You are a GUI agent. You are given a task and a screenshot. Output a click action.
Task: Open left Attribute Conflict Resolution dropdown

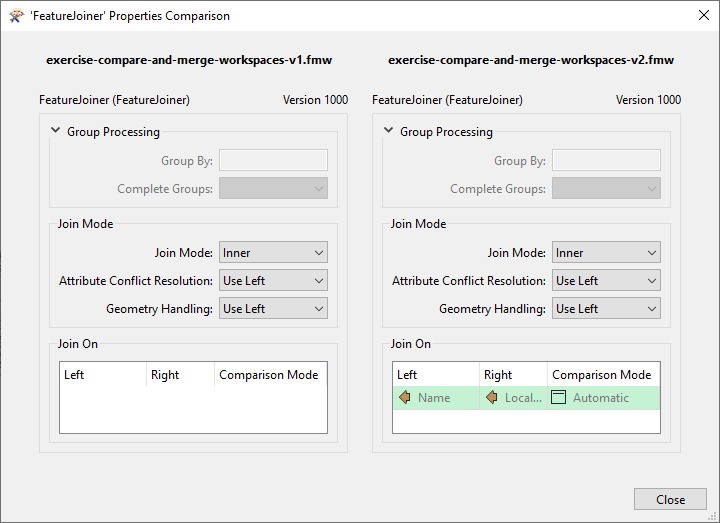(x=273, y=281)
